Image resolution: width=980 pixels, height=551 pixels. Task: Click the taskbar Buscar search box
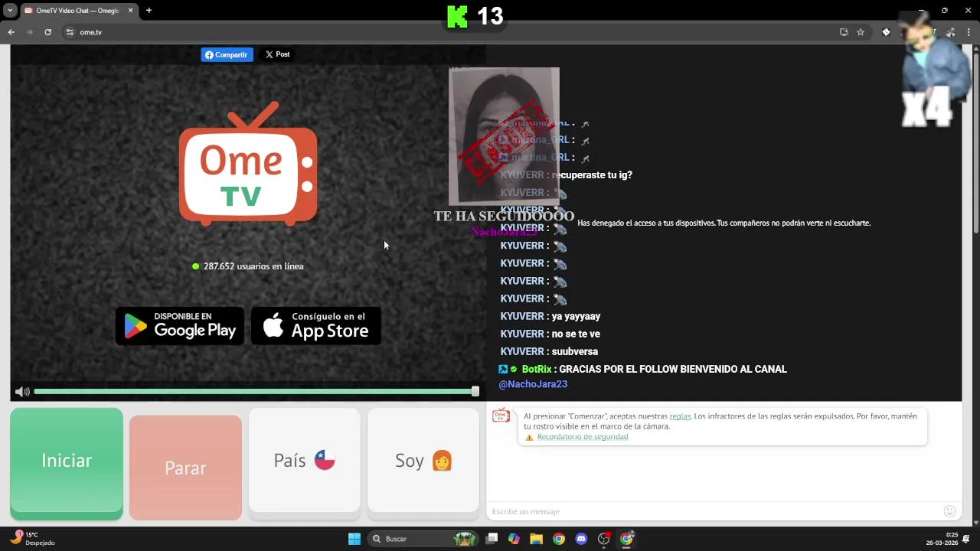coord(423,539)
